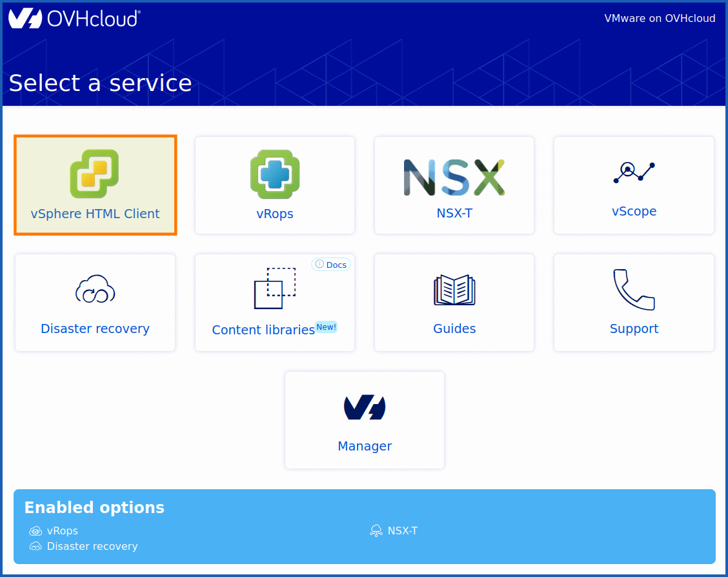The image size is (728, 577).
Task: Click the New! badge next to Content libraries
Action: tap(326, 327)
